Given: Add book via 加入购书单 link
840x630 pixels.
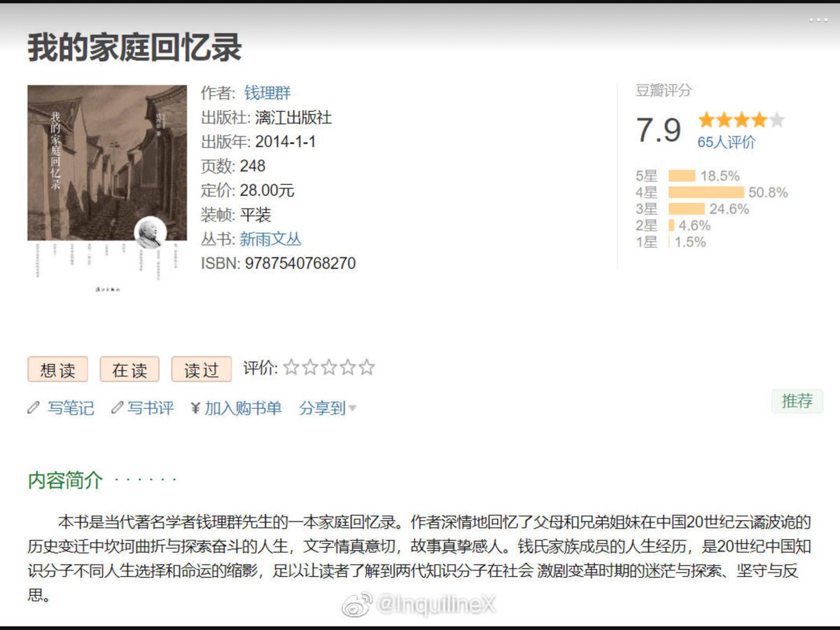Looking at the screenshot, I should tap(243, 408).
